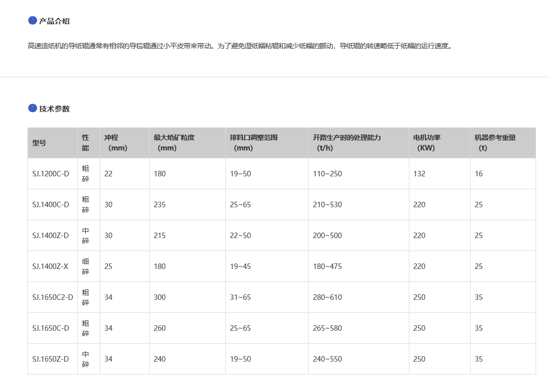Click the 电机功率 column header
This screenshot has width=550, height=392.
(427, 142)
